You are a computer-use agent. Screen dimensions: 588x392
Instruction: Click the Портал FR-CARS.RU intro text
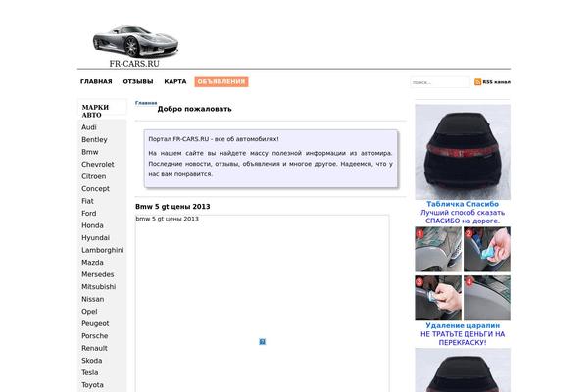pyautogui.click(x=214, y=139)
